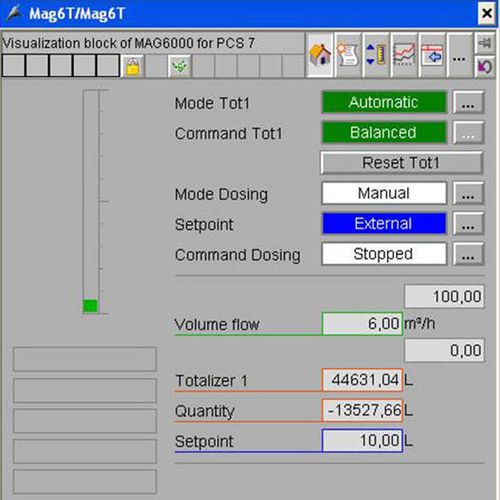This screenshot has height=500, width=500.
Task: Show more views via toolbar ellipsis
Action: tap(459, 55)
